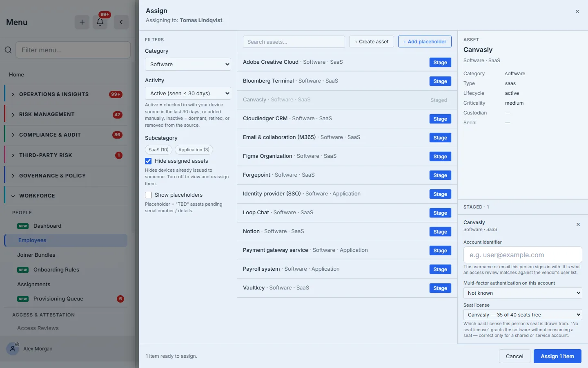Stage Figma Organization
588x368 pixels.
pos(440,157)
